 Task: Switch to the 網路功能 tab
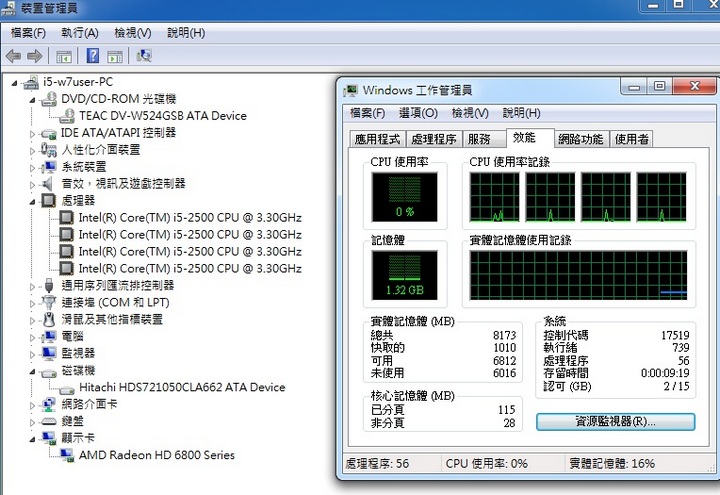click(581, 139)
